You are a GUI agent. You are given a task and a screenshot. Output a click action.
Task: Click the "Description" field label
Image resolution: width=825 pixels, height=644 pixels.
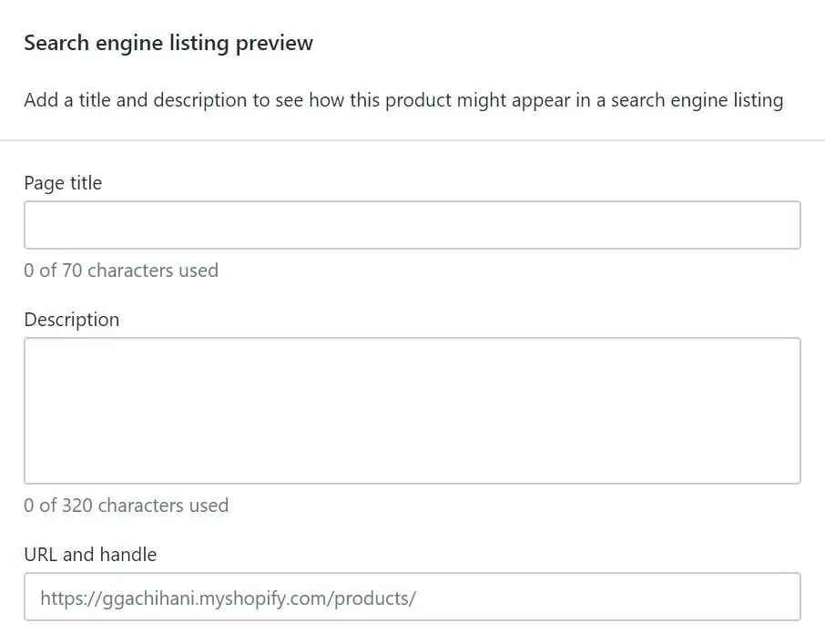point(72,320)
